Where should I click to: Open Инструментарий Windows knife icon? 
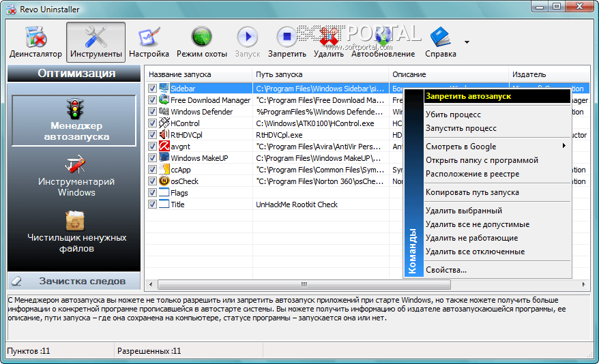[75, 164]
